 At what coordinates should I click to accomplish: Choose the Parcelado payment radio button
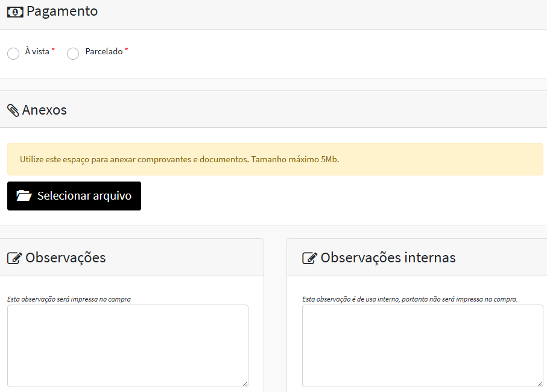click(73, 54)
